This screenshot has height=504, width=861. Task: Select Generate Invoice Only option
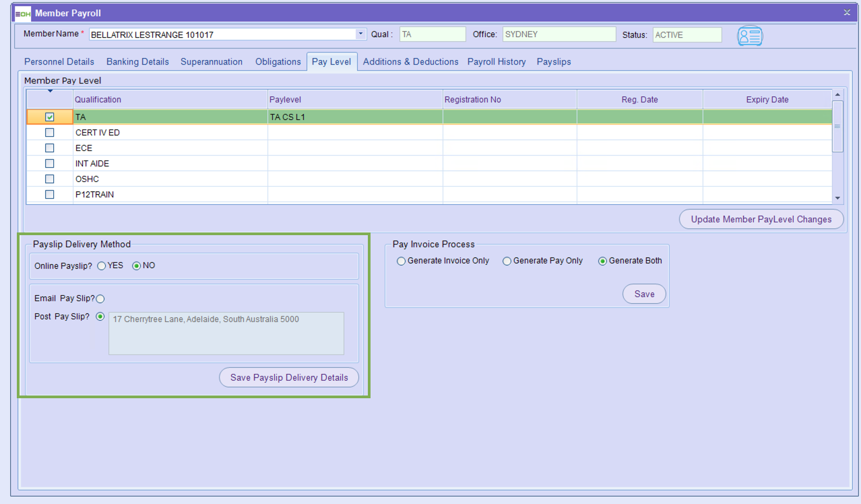(x=402, y=261)
